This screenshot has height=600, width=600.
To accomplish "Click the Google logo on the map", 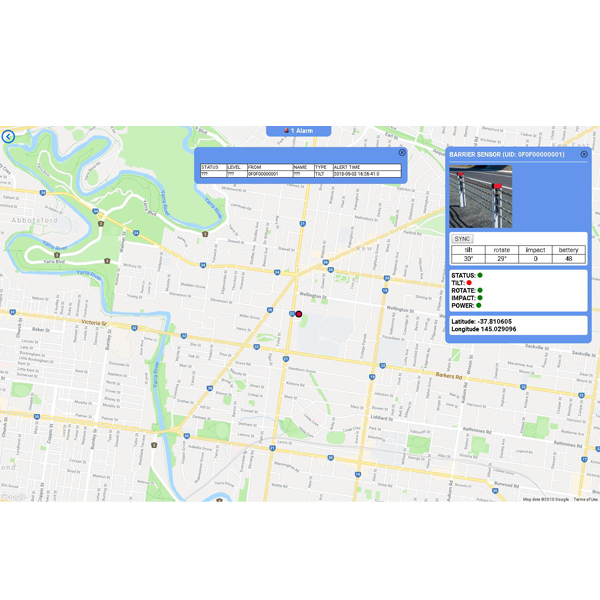I will (x=13, y=497).
